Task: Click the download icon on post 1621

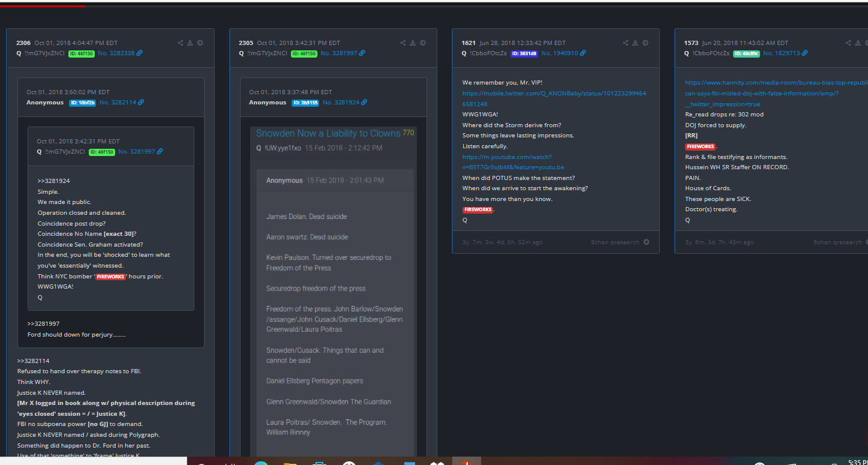Action: [x=635, y=43]
